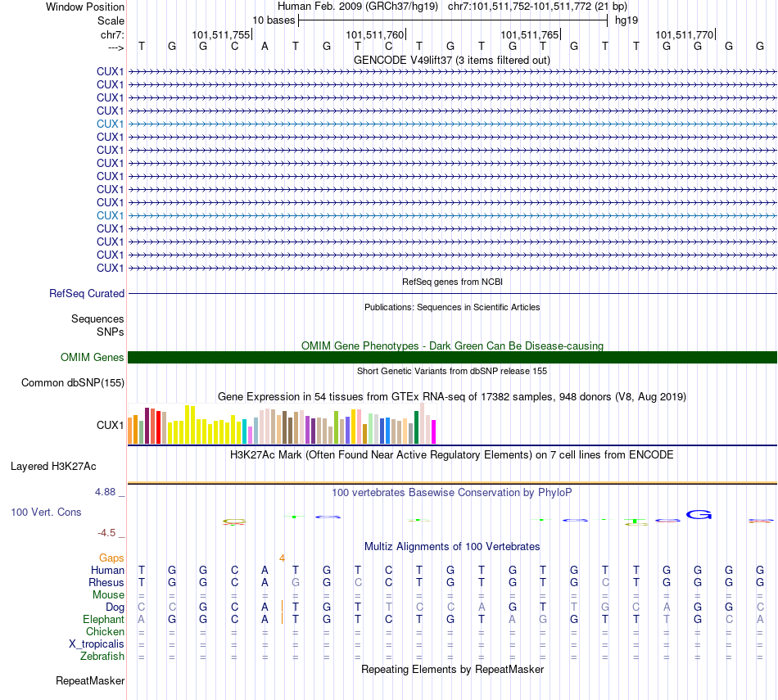Screen dimensions: 778x700
Task: Select the Scale label
Action: pyautogui.click(x=111, y=20)
